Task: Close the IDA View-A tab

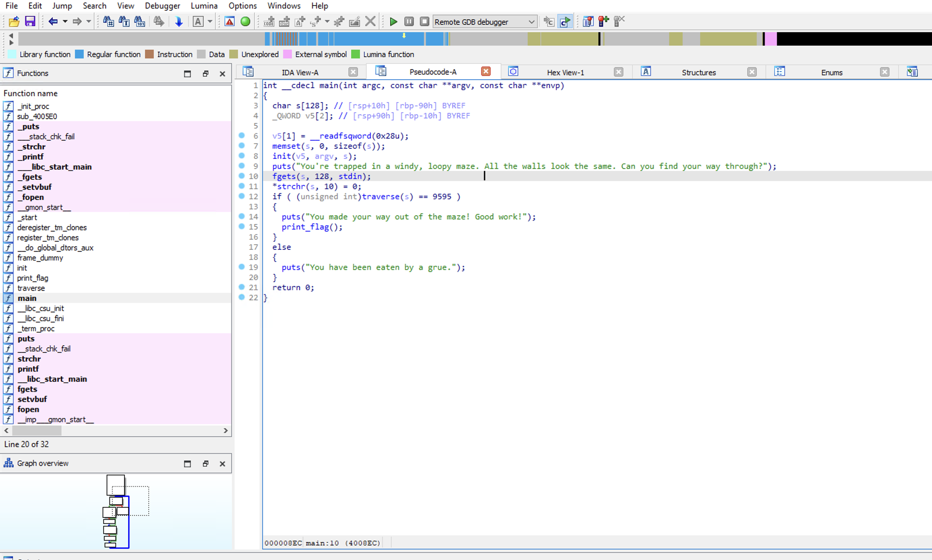Action: click(x=353, y=72)
